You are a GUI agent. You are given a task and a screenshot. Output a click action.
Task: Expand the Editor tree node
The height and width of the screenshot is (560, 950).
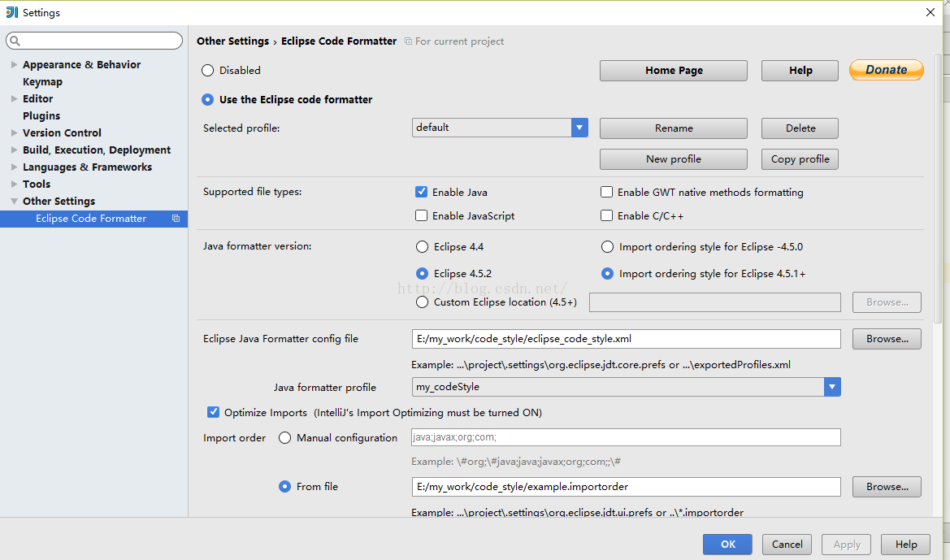coord(14,98)
